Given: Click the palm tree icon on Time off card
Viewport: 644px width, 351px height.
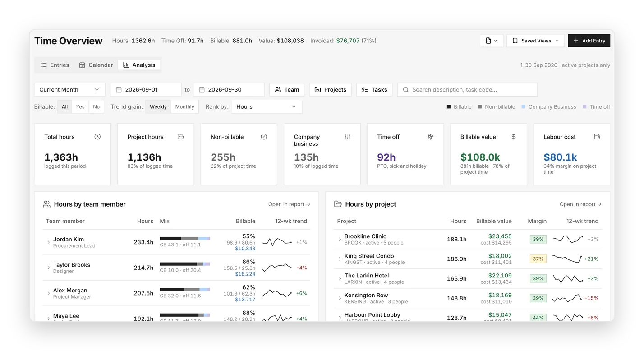Looking at the screenshot, I should click(x=430, y=137).
